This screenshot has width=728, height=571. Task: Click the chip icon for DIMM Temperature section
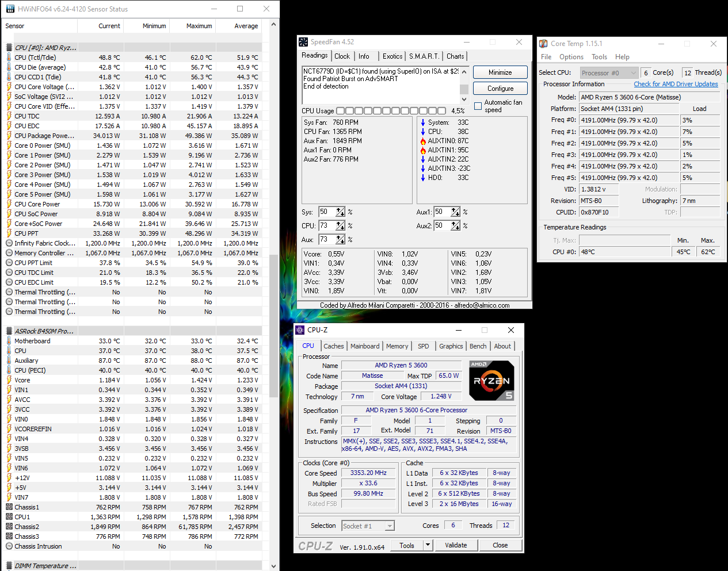point(9,566)
